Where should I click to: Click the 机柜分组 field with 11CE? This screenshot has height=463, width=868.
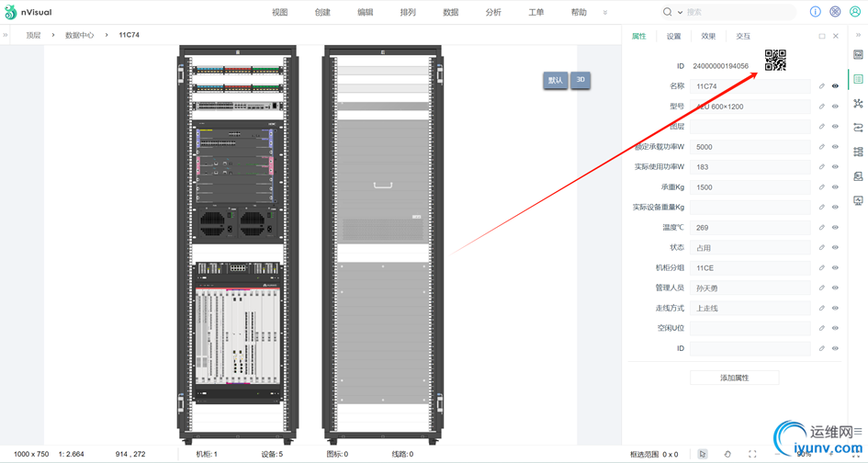click(750, 267)
